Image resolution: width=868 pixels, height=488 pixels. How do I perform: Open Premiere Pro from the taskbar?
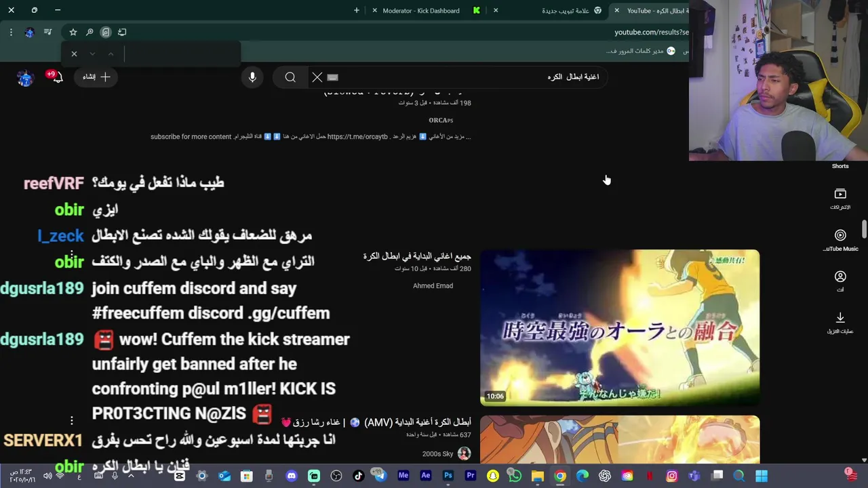point(470,476)
